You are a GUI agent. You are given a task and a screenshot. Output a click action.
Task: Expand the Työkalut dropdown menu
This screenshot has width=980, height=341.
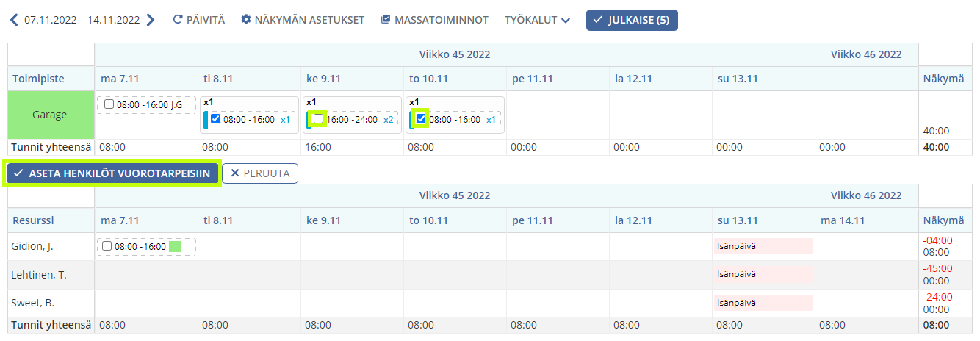537,20
